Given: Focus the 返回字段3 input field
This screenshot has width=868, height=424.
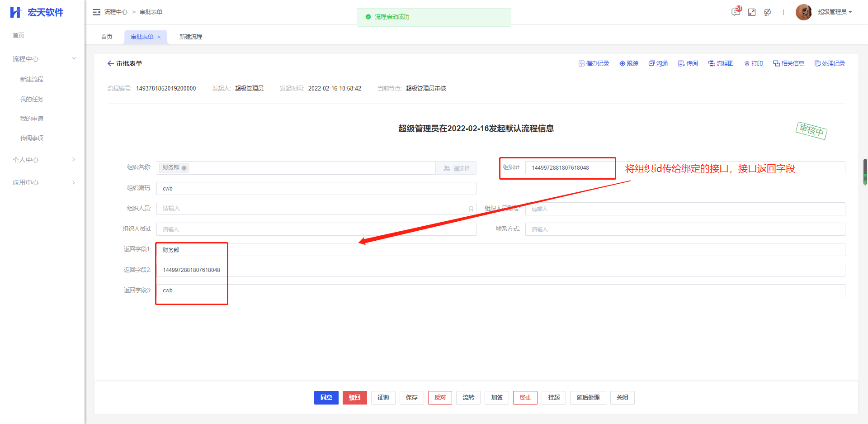Looking at the screenshot, I should point(500,291).
